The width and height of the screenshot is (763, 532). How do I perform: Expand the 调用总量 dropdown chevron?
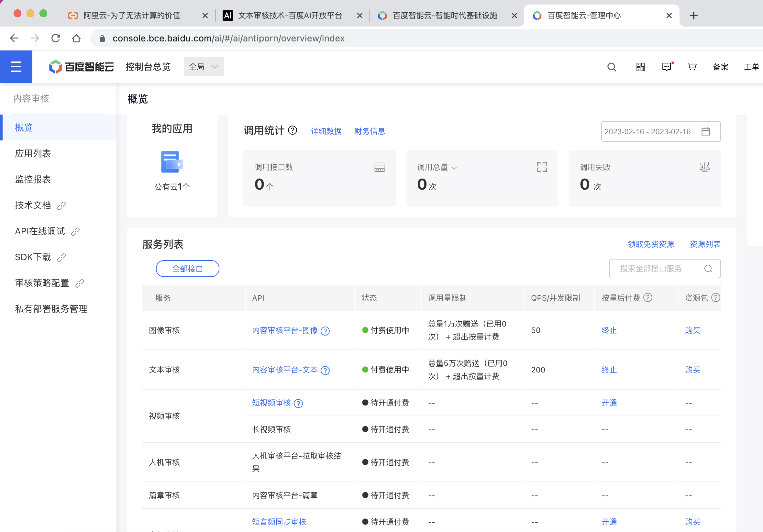pos(454,168)
